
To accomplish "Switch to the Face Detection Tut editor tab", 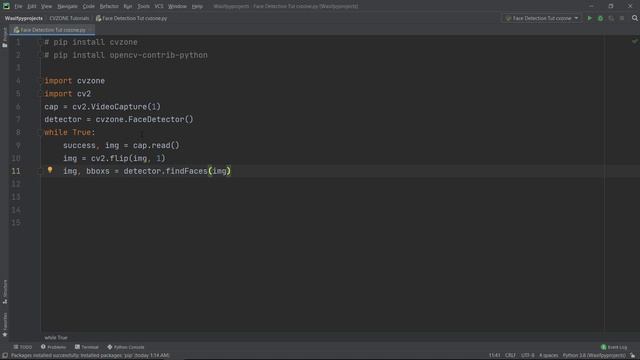I will point(52,30).
